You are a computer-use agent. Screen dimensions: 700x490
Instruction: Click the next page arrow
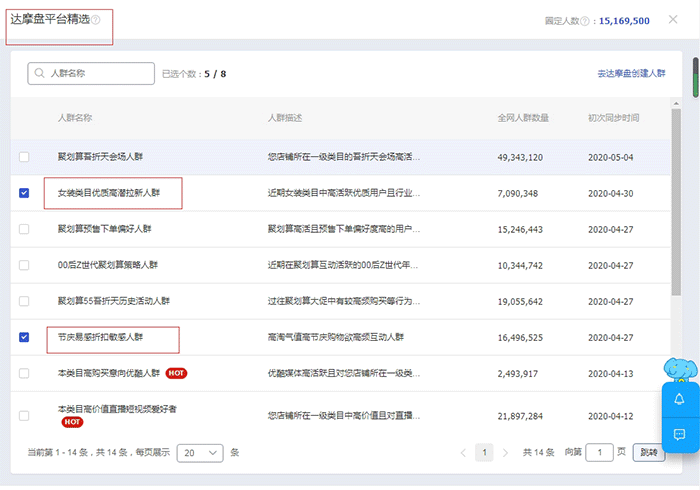[x=506, y=453]
